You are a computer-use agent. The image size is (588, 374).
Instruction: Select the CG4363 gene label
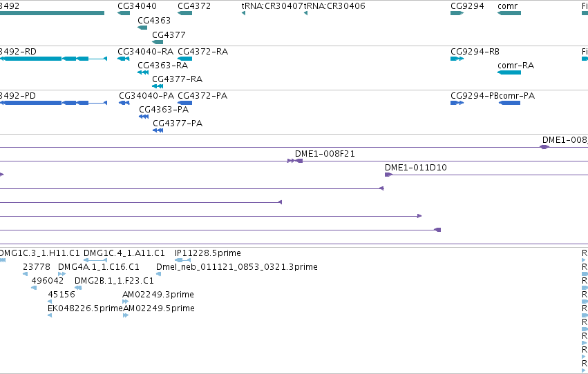pos(154,20)
